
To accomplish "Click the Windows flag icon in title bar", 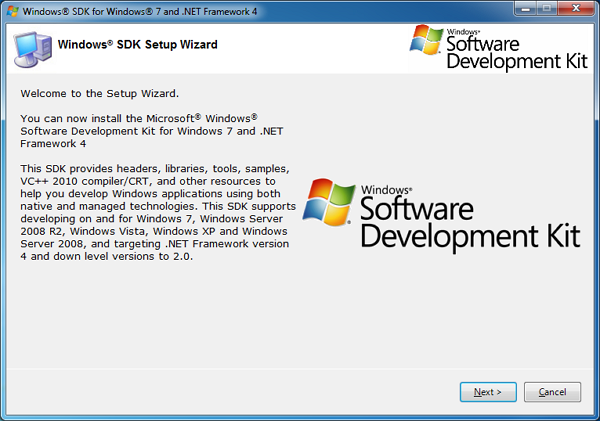I will [x=13, y=11].
